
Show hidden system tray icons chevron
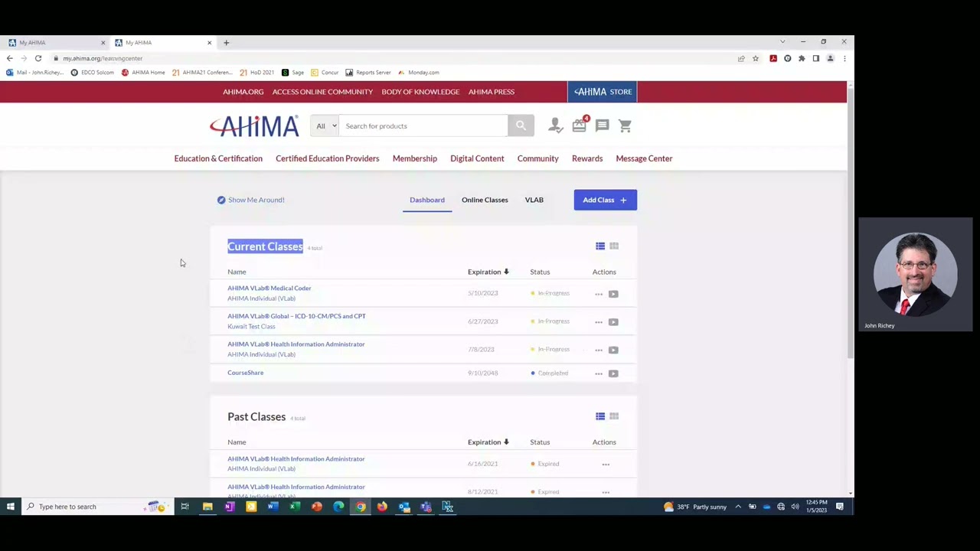point(738,507)
